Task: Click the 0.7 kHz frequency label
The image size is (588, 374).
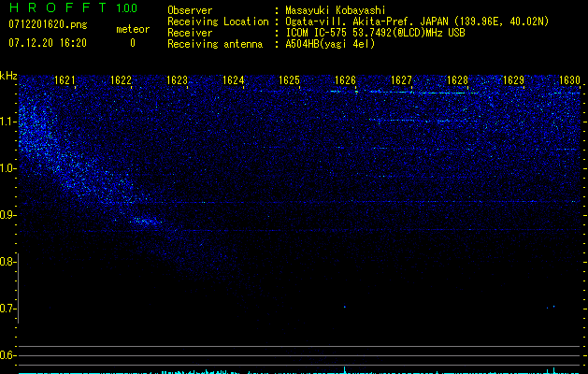Action: tap(7, 309)
